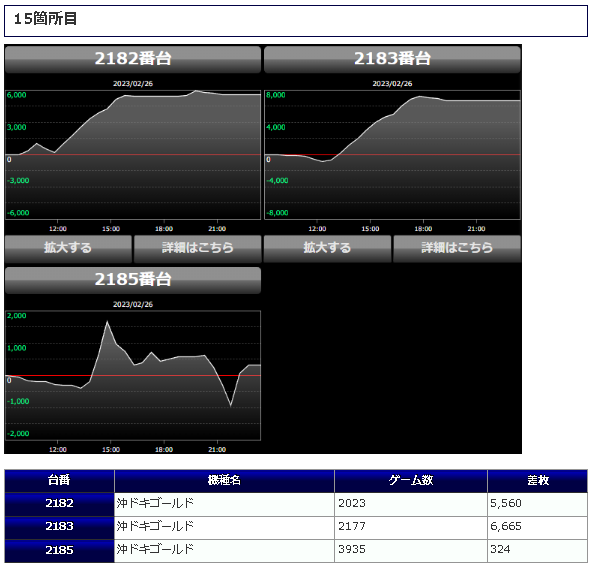
Task: Click the 台番 column header
Action: (59, 481)
